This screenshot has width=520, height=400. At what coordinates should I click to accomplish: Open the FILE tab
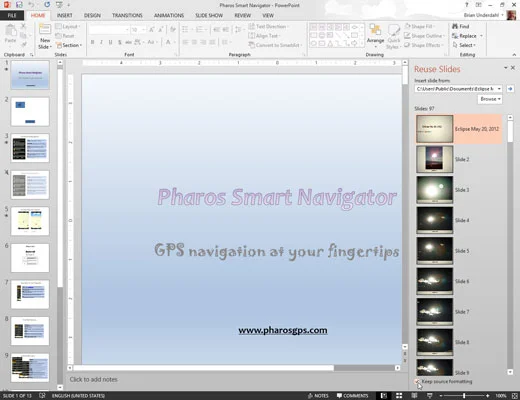tap(12, 15)
